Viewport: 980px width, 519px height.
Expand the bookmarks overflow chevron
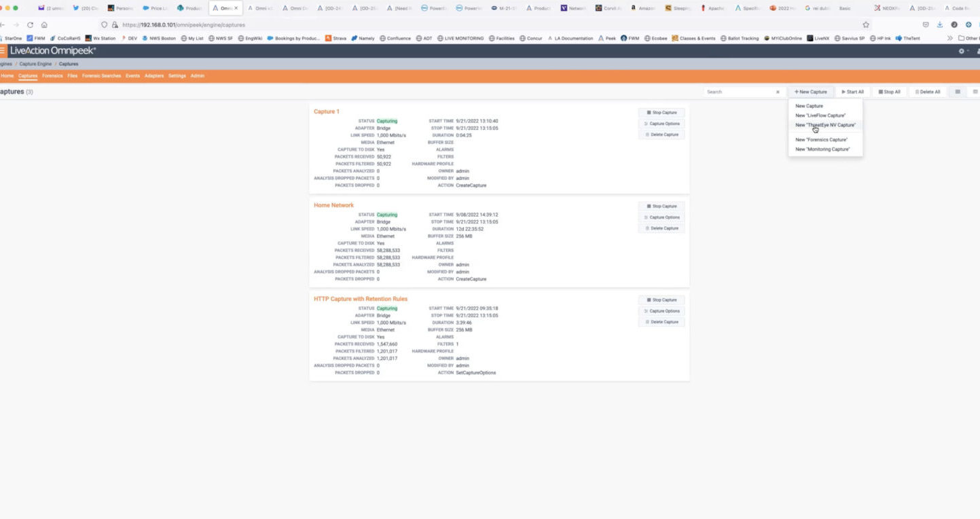[x=950, y=39]
